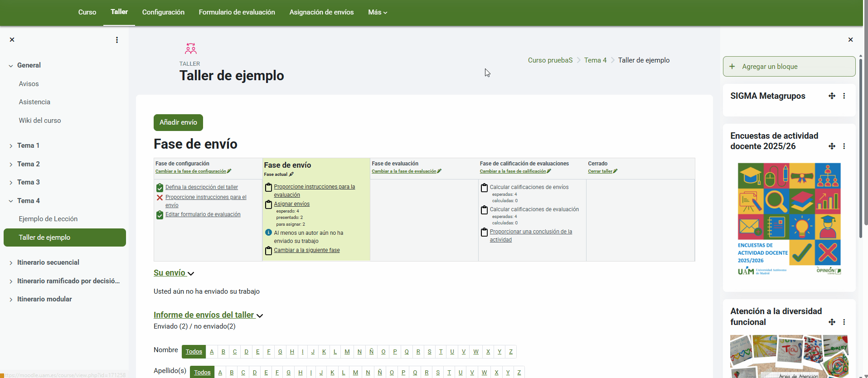
Task: Switch to the Configuración tab
Action: click(x=163, y=12)
